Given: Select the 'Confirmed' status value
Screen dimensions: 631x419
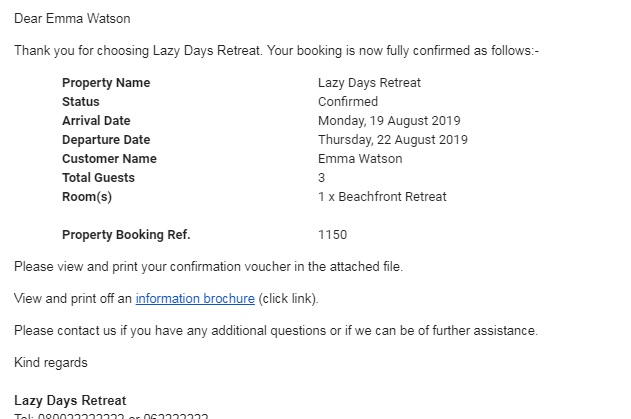Looking at the screenshot, I should (x=348, y=101).
